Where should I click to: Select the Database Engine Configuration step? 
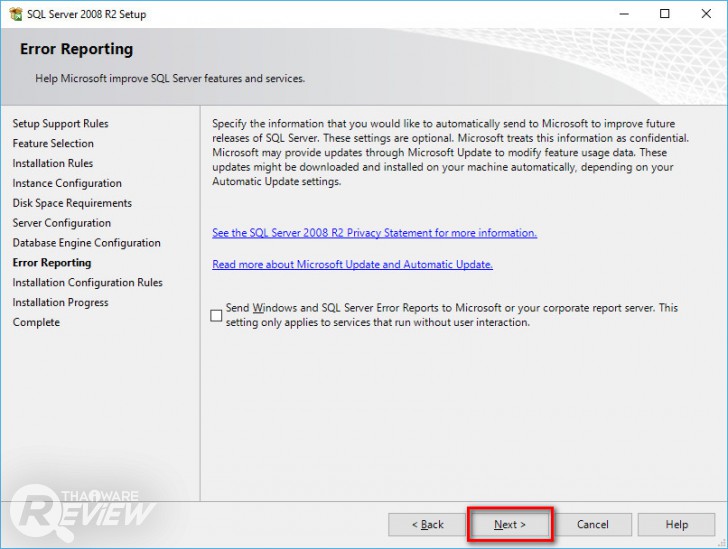(x=86, y=243)
